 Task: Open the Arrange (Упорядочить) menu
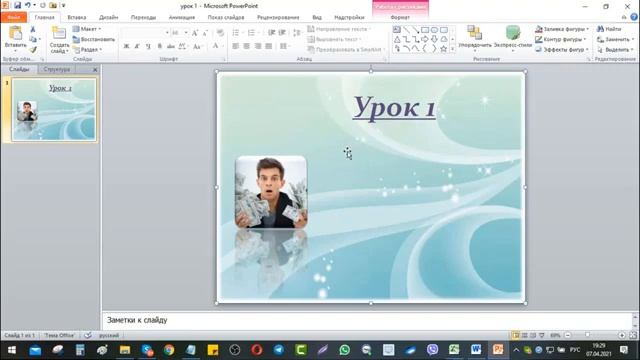475,38
